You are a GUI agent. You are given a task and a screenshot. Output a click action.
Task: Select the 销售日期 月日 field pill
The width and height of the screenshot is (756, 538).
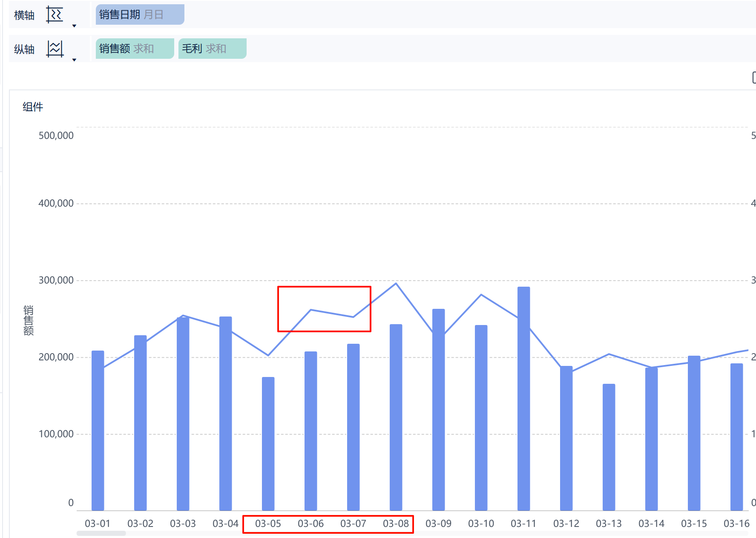click(140, 14)
